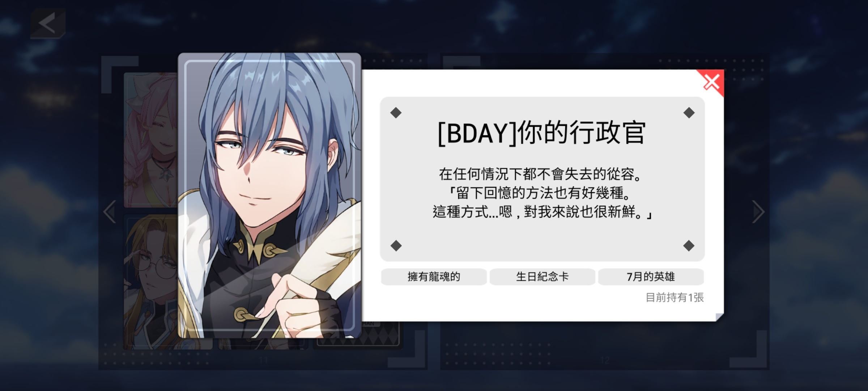This screenshot has height=391, width=868.
Task: Select the 生日紀念卡 tag
Action: (x=542, y=277)
